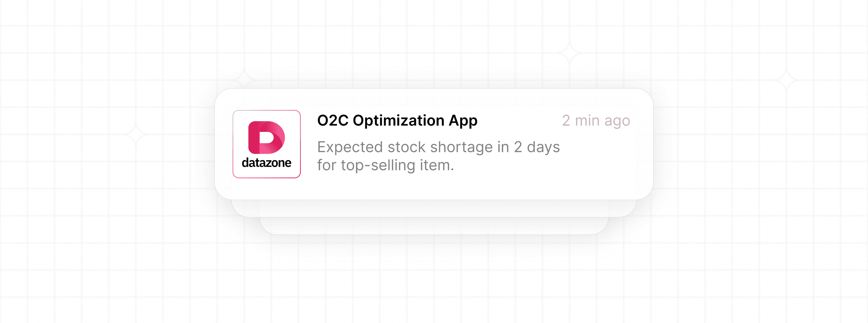Expand the bottom-most stacked notification card

(x=434, y=226)
